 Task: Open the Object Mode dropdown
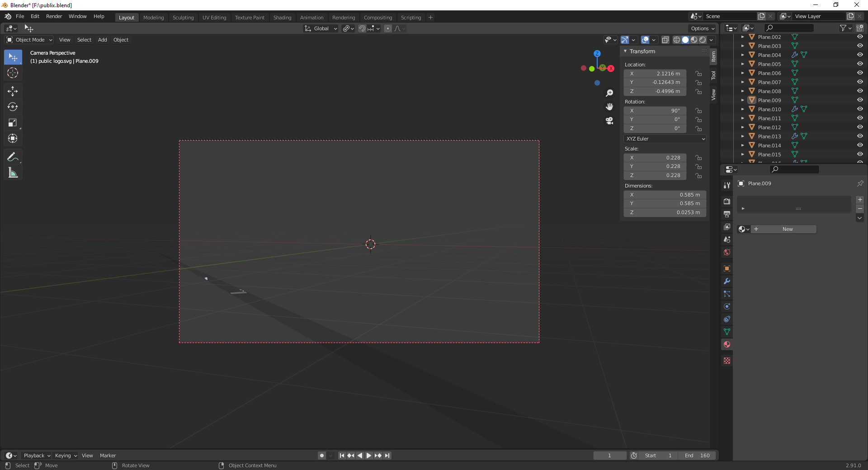29,40
